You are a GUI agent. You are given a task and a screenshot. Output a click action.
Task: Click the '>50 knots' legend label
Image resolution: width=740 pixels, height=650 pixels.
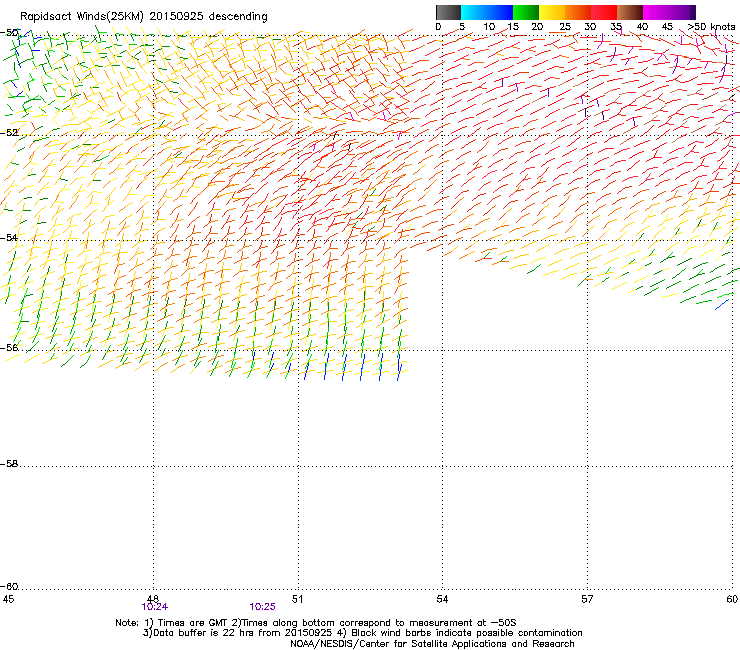point(712,27)
